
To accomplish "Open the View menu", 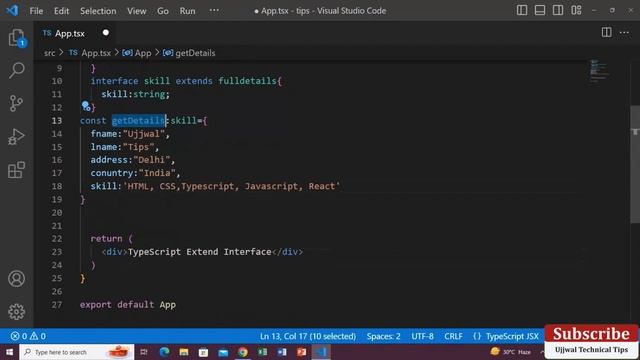I will point(136,11).
